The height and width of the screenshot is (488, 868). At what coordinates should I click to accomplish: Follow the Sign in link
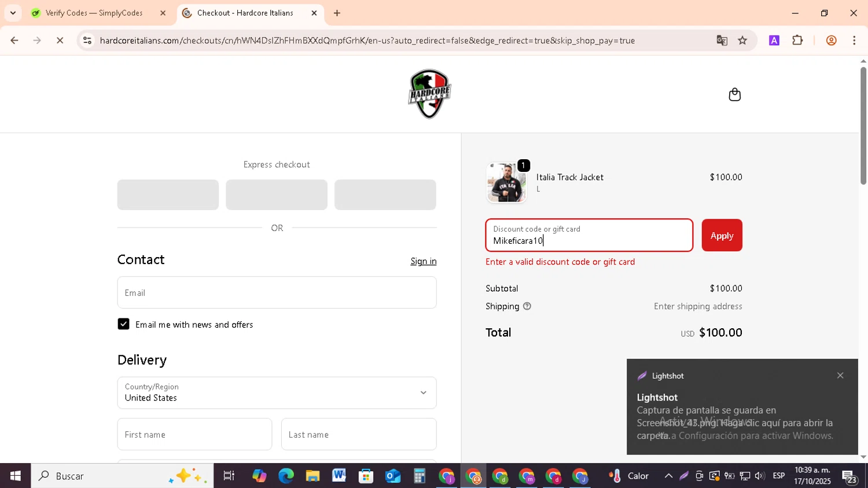[424, 261]
